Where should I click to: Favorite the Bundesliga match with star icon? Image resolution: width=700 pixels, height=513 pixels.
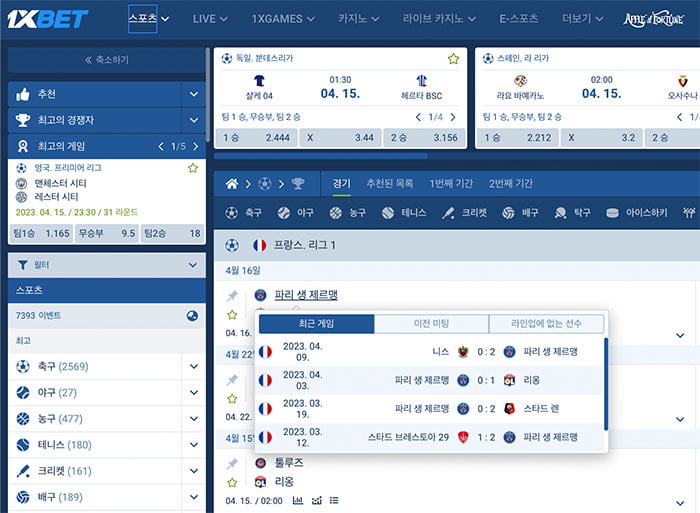[454, 58]
